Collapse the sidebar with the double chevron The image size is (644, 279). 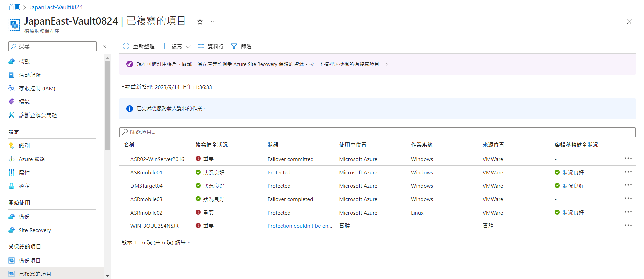point(104,46)
